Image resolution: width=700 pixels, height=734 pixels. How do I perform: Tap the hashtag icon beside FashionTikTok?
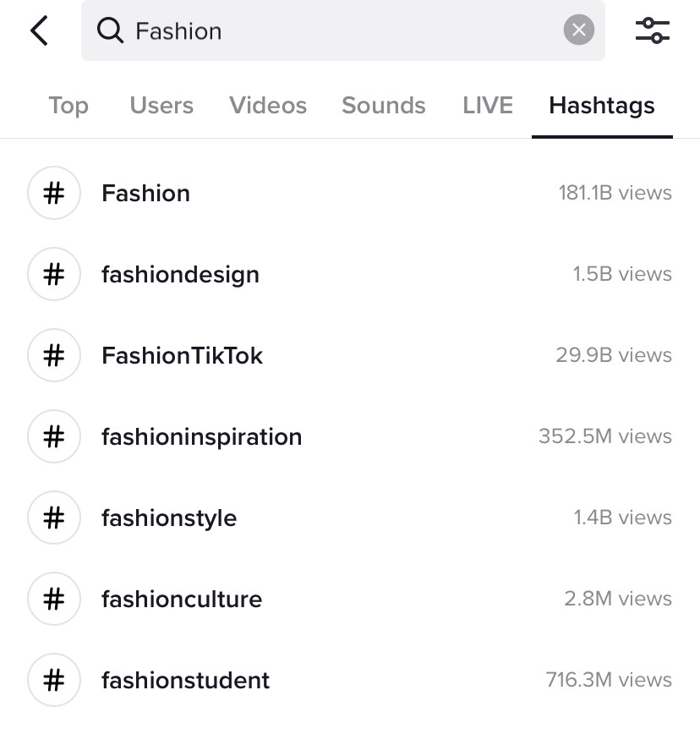click(53, 355)
